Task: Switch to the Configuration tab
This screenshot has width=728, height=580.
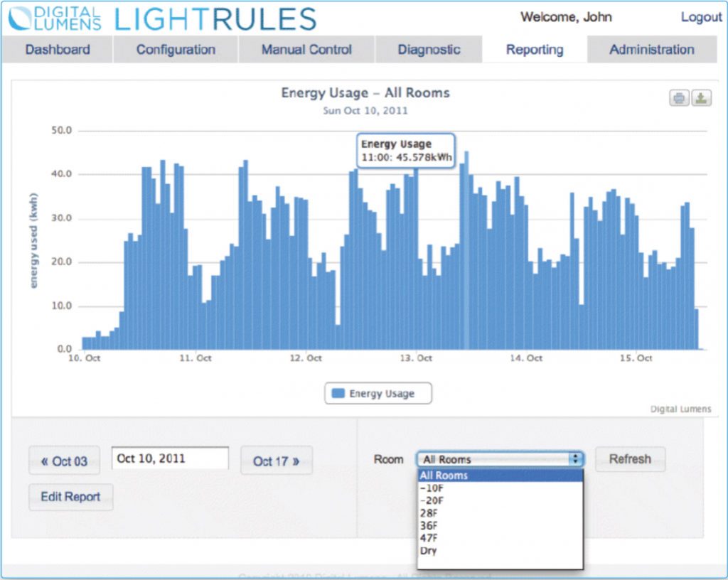Action: pos(176,50)
